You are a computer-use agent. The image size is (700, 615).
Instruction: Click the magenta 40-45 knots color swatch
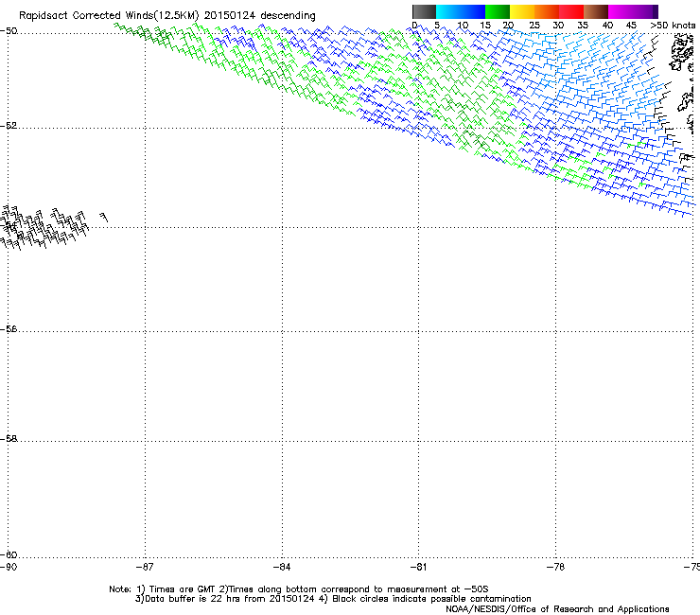(621, 11)
